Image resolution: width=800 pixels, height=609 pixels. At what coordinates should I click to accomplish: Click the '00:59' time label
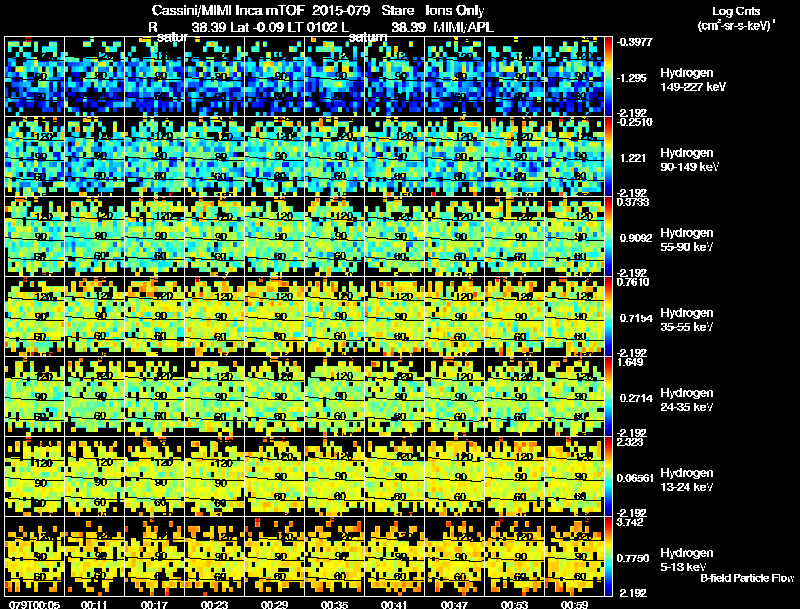tap(574, 605)
